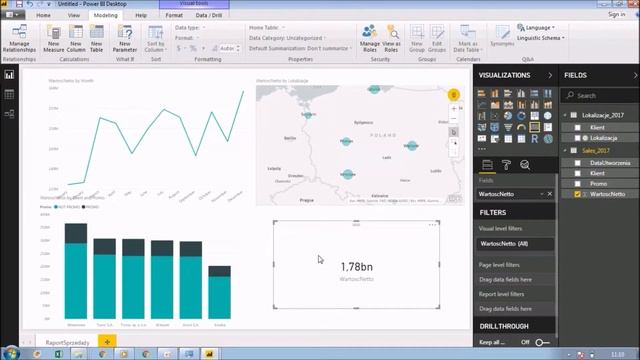
Task: Click New Column
Action: [76, 39]
